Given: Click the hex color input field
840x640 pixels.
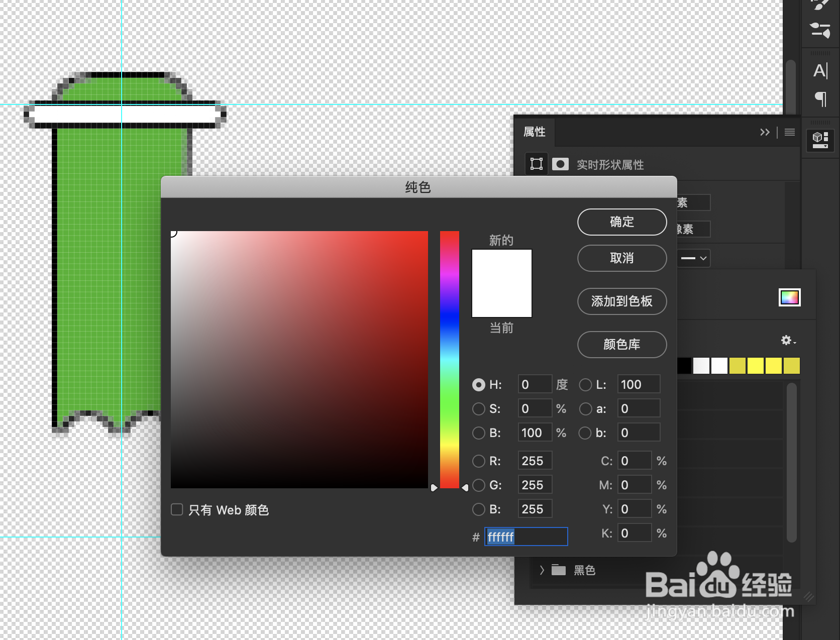Looking at the screenshot, I should tap(526, 537).
